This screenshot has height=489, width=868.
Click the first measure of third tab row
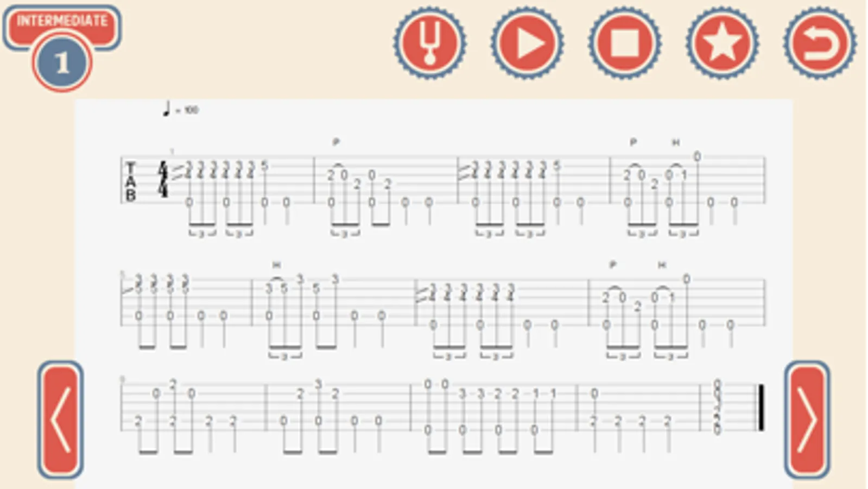coord(193,416)
